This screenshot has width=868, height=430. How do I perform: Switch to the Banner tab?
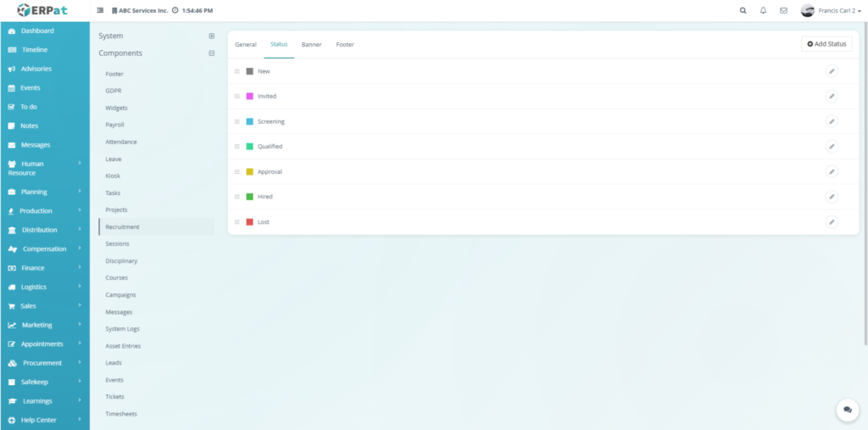coord(311,44)
